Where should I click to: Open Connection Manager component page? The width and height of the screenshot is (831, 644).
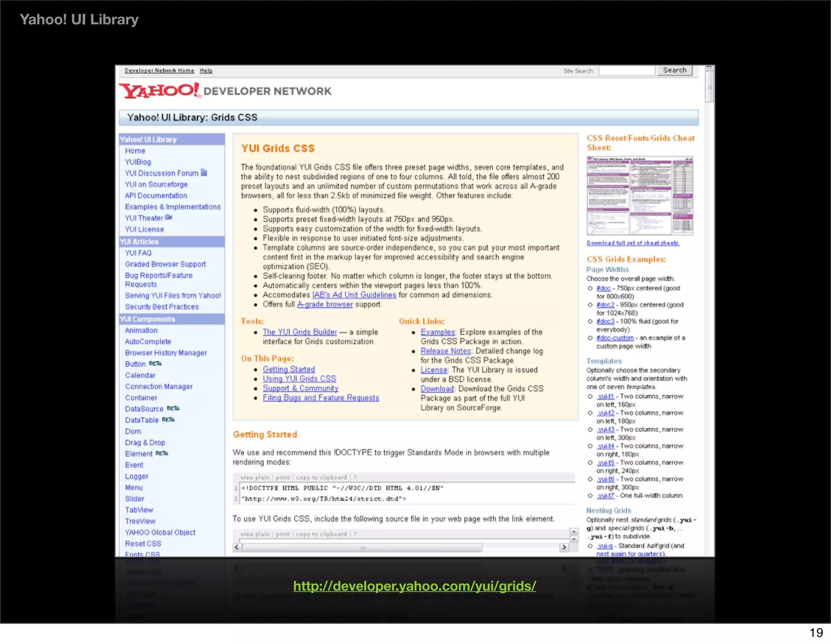159,387
